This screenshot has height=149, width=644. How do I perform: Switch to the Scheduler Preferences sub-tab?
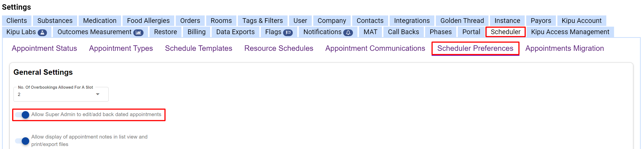pyautogui.click(x=475, y=48)
